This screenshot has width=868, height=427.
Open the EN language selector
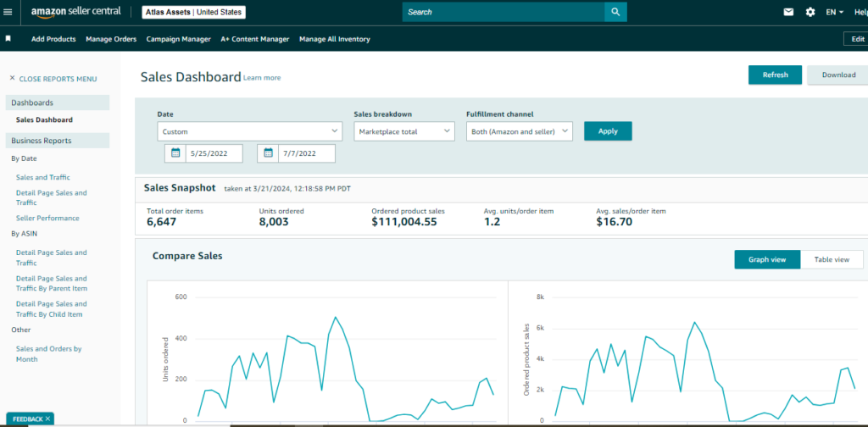tap(834, 12)
